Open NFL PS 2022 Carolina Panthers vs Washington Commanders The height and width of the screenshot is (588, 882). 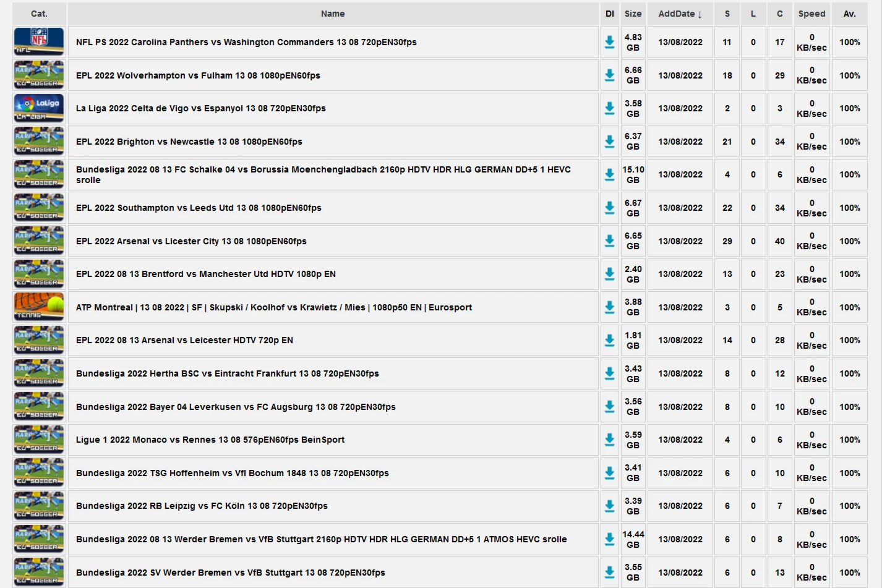pyautogui.click(x=246, y=42)
